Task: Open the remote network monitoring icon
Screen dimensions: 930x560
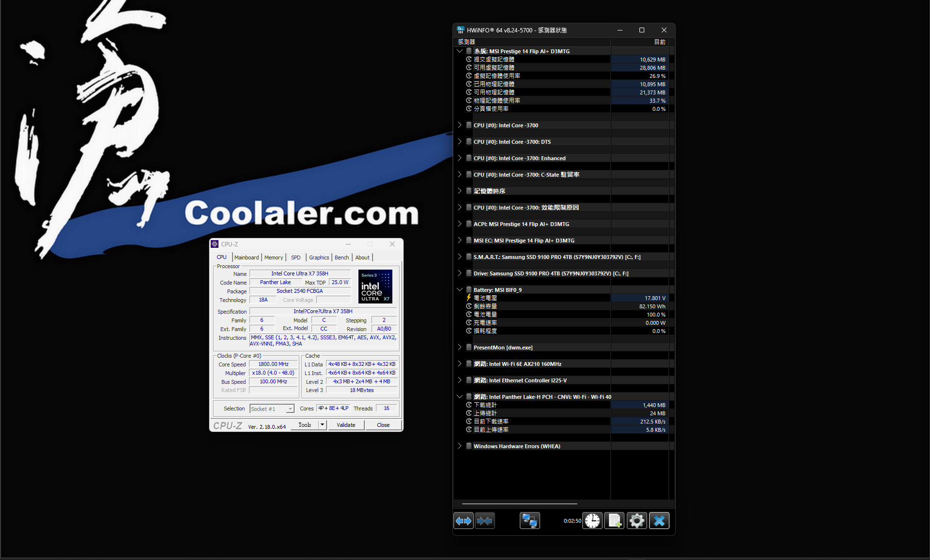Action: click(529, 521)
